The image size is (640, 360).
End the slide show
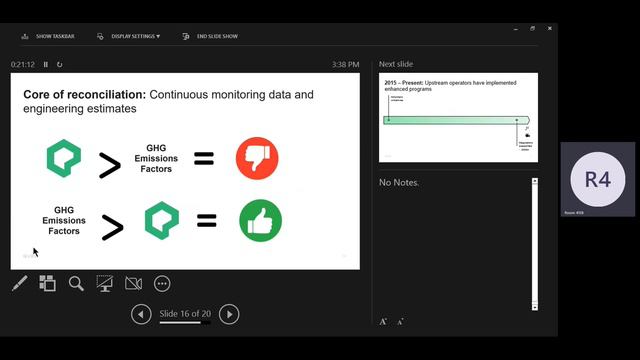[x=210, y=36]
